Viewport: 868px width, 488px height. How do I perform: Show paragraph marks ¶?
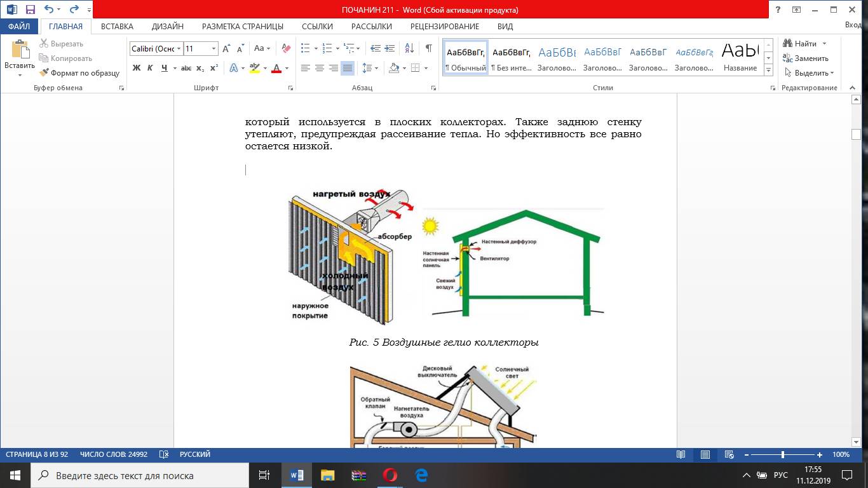(429, 48)
